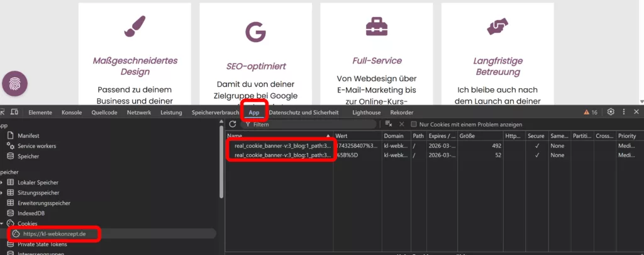This screenshot has width=644, height=255.
Task: Click the size cell 52
Action: (x=480, y=155)
